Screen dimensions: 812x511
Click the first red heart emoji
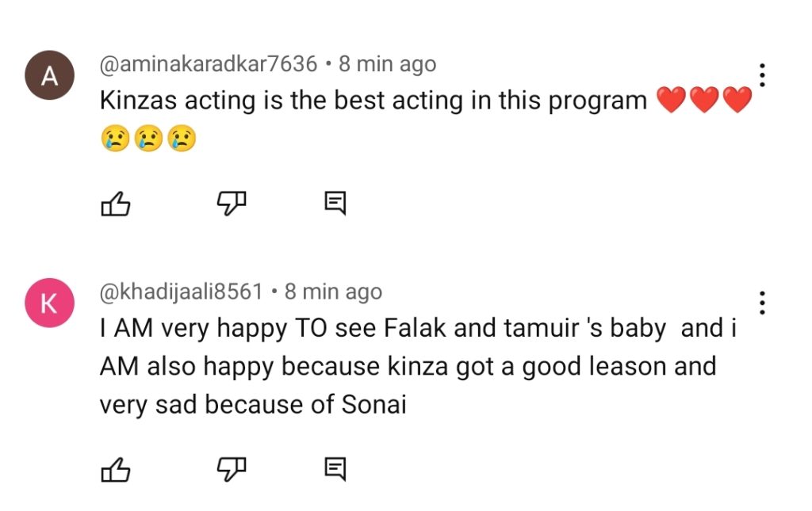[x=672, y=101]
